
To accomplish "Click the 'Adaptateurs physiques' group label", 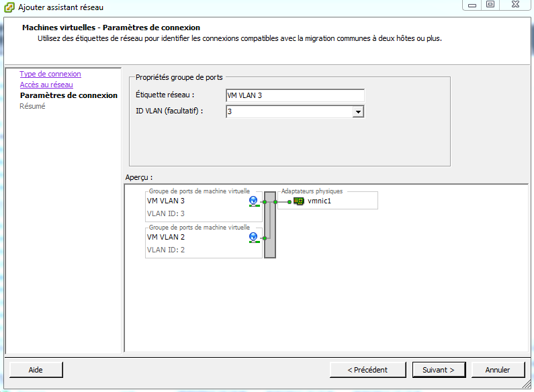I will (x=312, y=191).
